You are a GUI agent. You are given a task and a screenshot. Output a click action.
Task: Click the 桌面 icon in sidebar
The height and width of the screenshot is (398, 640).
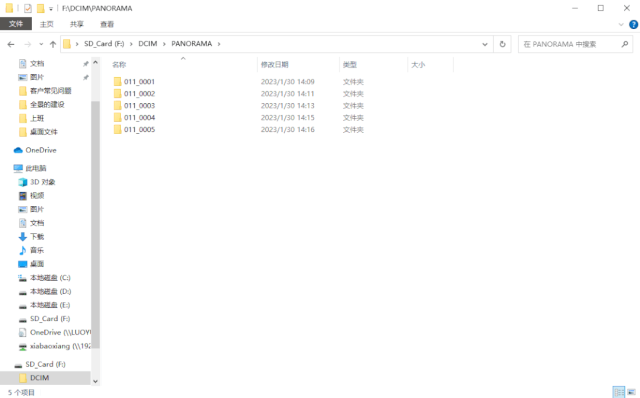23,264
